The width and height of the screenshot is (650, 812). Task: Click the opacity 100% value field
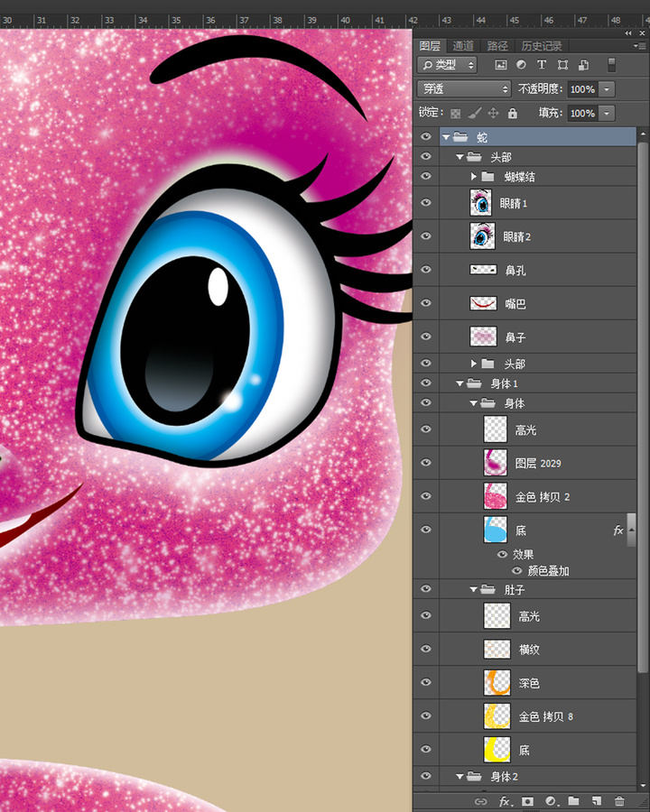click(582, 89)
